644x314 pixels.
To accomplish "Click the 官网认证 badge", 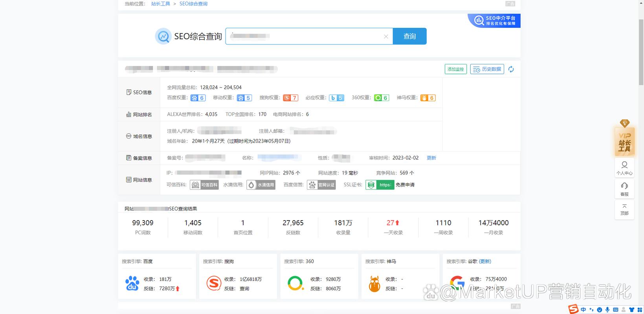I will tap(321, 185).
